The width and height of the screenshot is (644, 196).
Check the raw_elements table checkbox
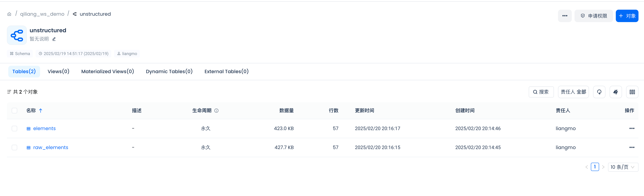(14, 147)
